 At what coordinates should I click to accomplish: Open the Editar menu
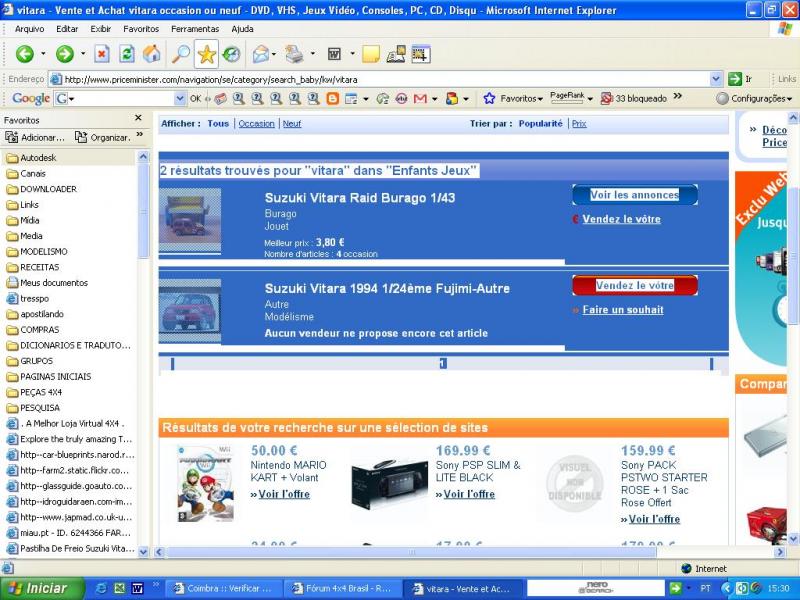click(x=67, y=29)
